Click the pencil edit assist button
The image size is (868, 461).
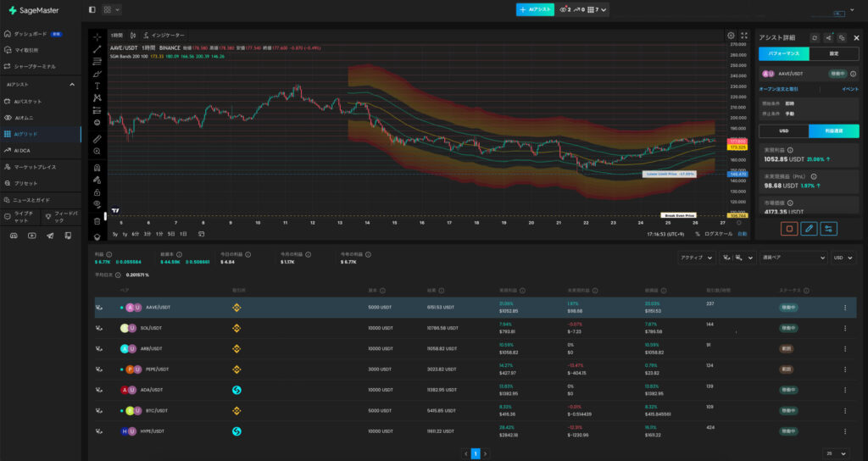click(809, 228)
